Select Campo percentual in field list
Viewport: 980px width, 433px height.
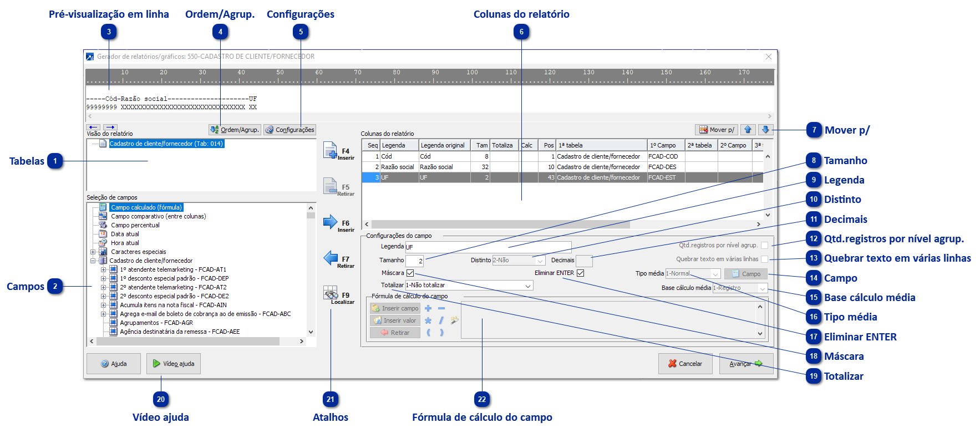tap(135, 225)
